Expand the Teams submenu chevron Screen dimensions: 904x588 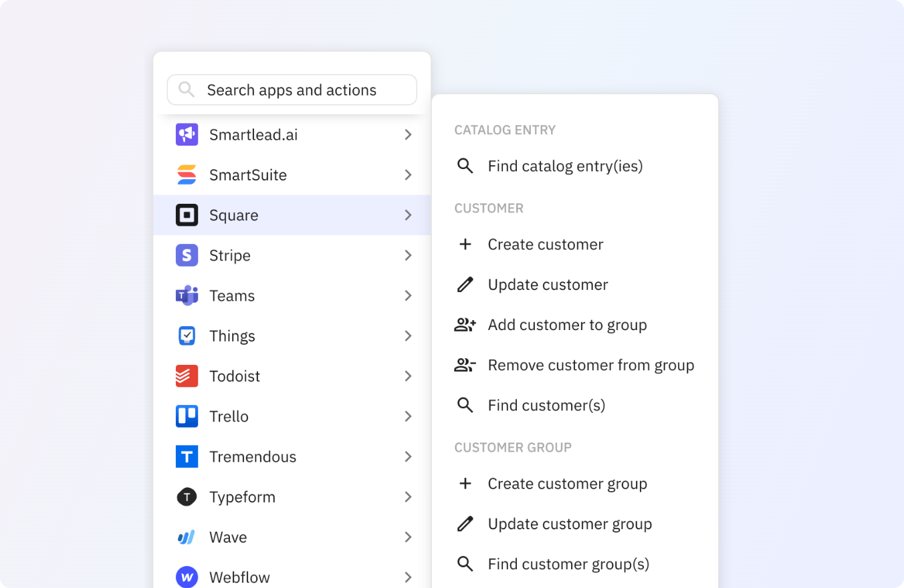408,295
